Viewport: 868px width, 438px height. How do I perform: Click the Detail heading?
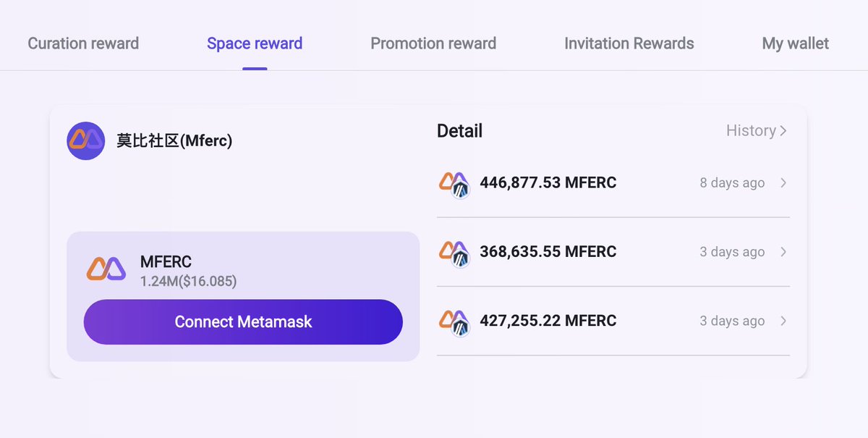459,131
